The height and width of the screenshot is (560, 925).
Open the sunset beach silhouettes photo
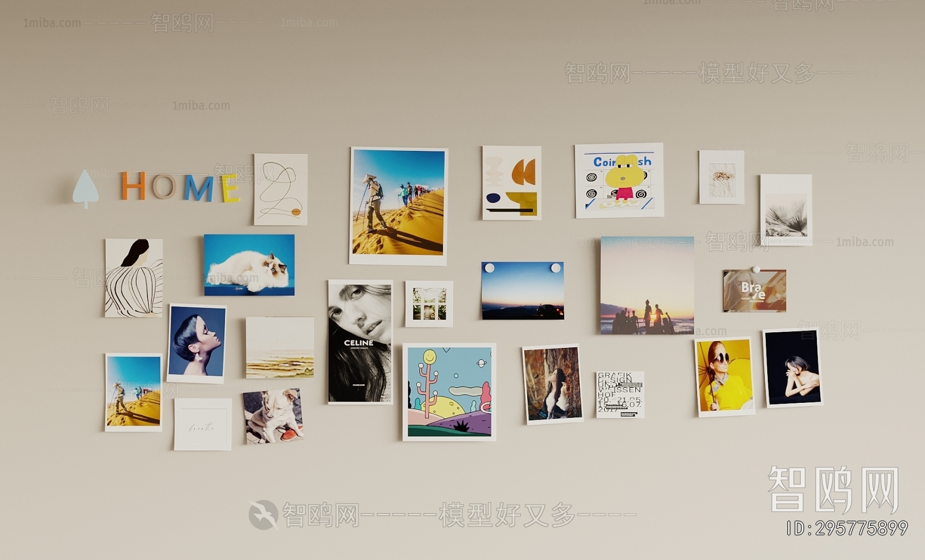[647, 285]
